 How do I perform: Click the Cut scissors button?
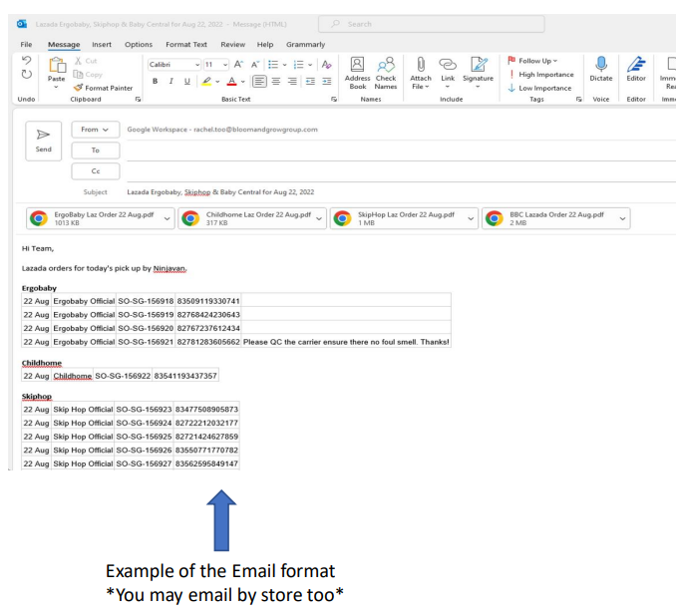click(86, 61)
